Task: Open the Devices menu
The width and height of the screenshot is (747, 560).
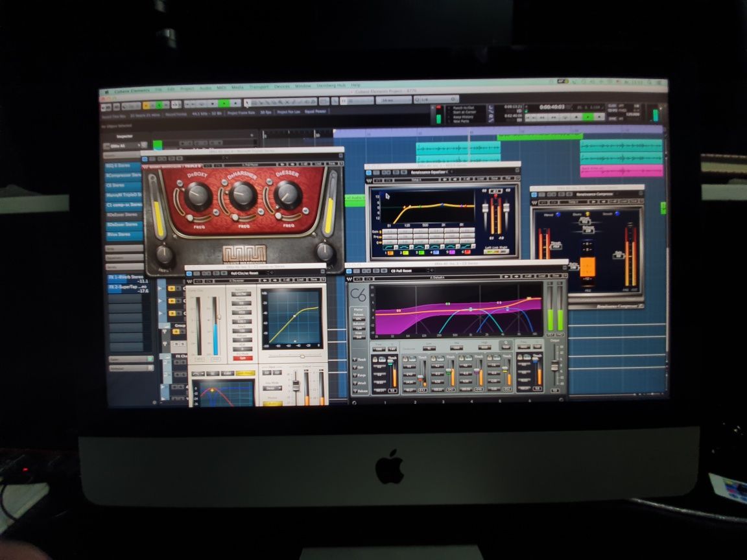Action: pos(281,87)
